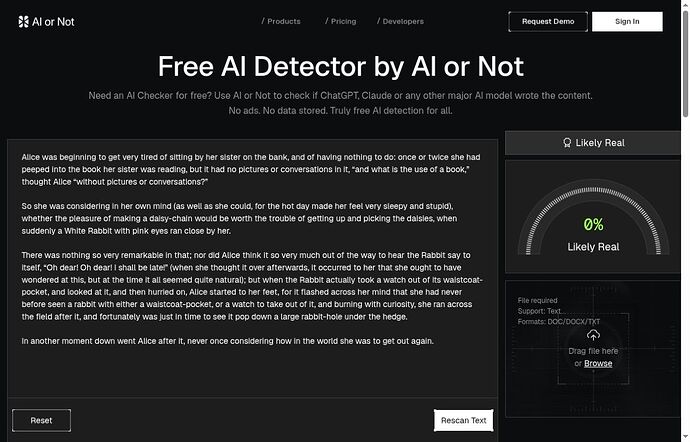
Task: Click the sentence "In another moment down went Alice"
Action: [228, 341]
